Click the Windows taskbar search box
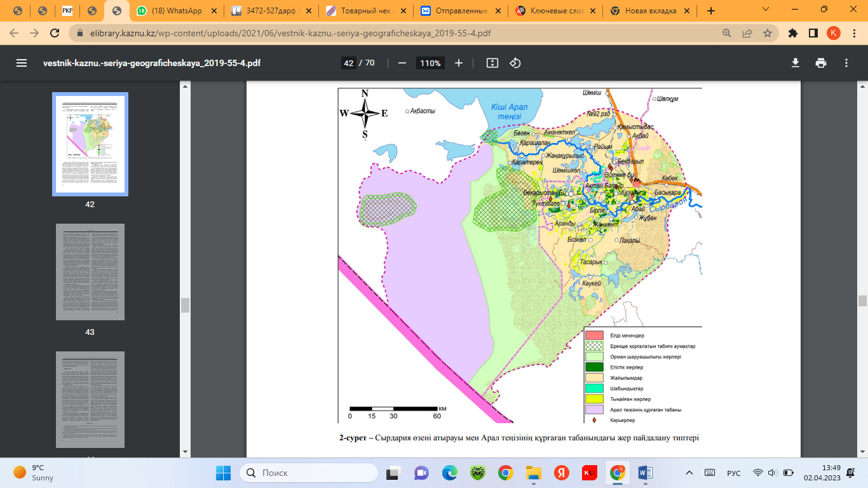Viewport: 868px width, 488px height. click(x=309, y=473)
